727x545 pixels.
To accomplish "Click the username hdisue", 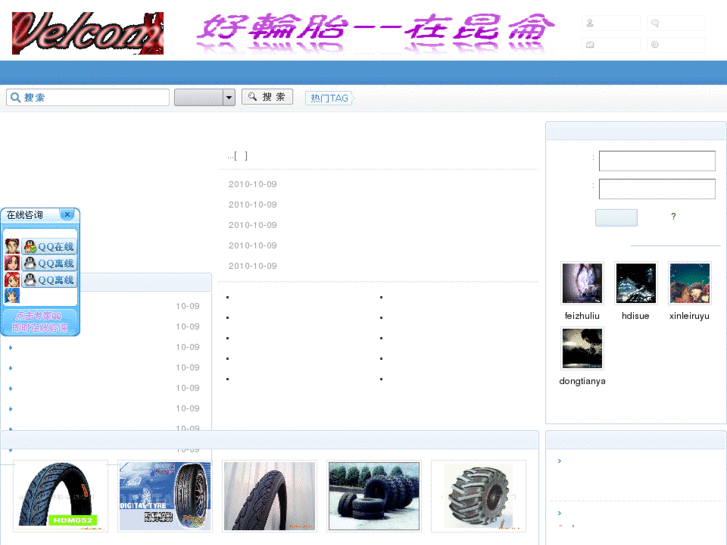I will 635,316.
